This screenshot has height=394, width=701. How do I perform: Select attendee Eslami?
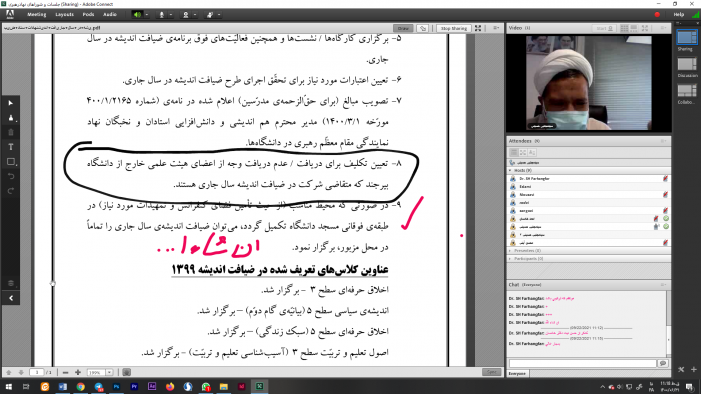(589, 186)
